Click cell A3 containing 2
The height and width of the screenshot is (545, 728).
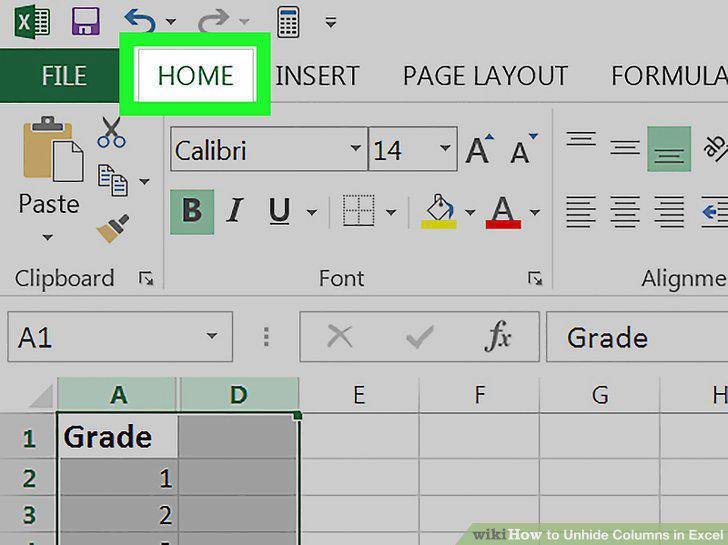point(117,514)
